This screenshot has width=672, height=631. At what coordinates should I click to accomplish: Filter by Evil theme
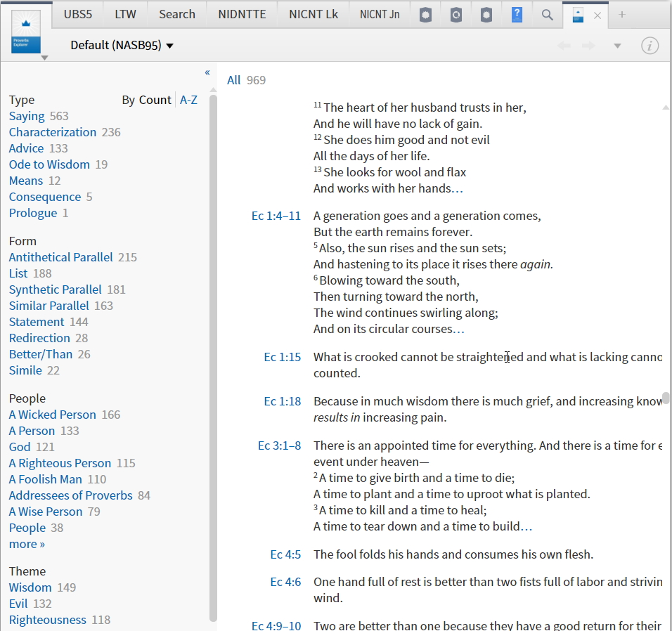coord(18,604)
